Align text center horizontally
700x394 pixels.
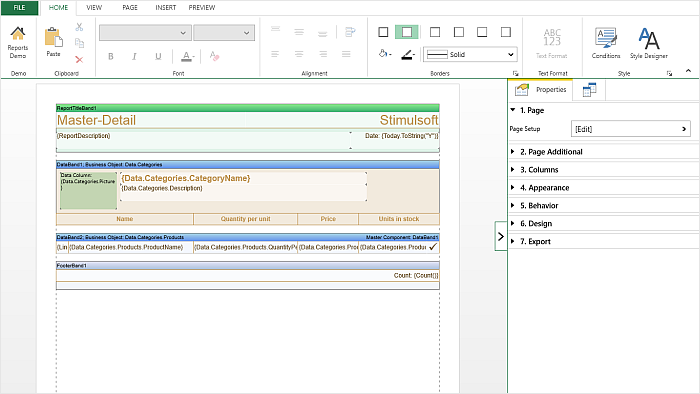pos(299,54)
